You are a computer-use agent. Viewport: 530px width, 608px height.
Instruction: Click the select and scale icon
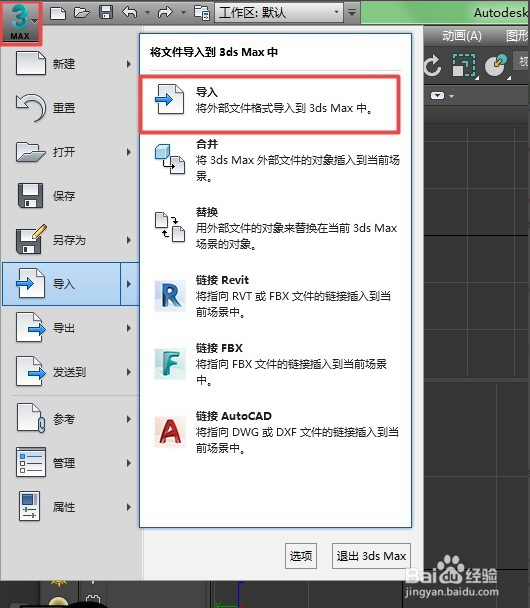click(x=464, y=65)
